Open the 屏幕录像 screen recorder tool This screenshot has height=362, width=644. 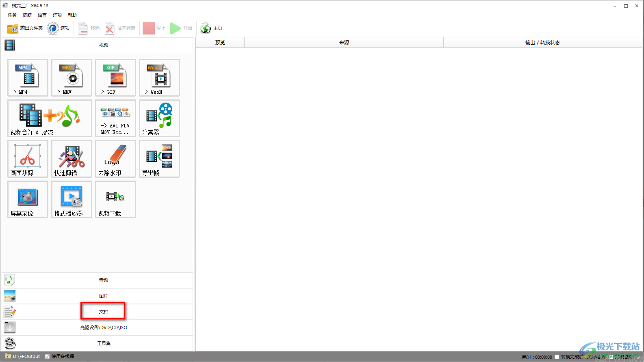tap(28, 199)
